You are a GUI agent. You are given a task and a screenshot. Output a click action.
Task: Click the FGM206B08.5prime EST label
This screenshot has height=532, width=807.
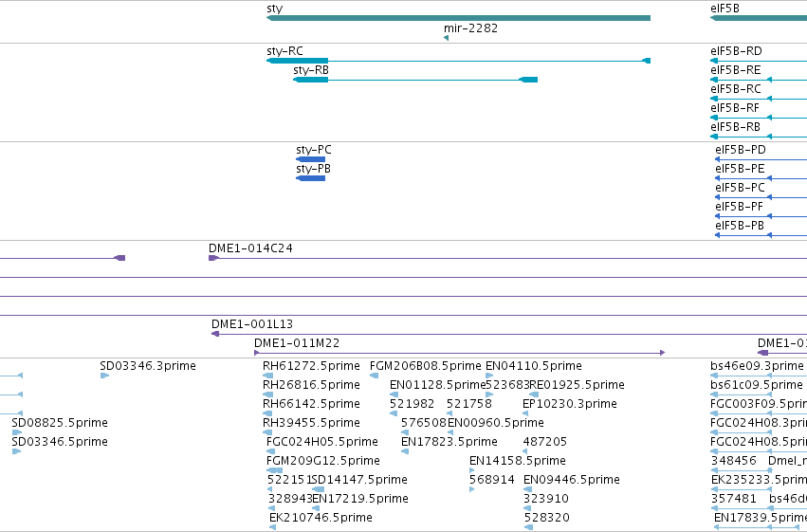coord(426,366)
